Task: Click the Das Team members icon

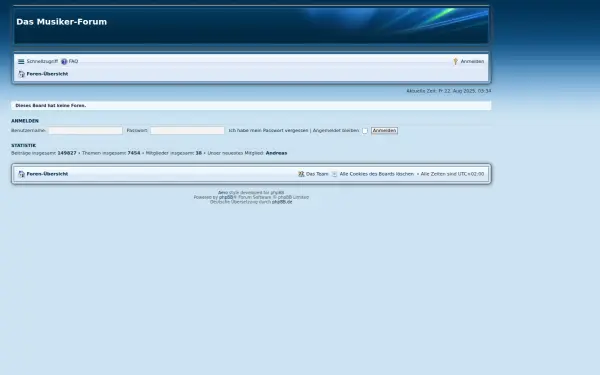Action: coord(301,174)
